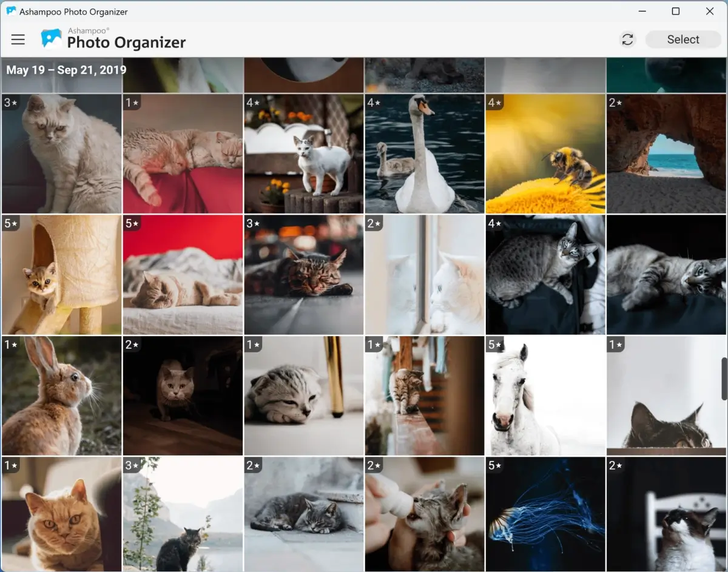The height and width of the screenshot is (572, 728).
Task: Open the cat on red background photo
Action: (183, 274)
